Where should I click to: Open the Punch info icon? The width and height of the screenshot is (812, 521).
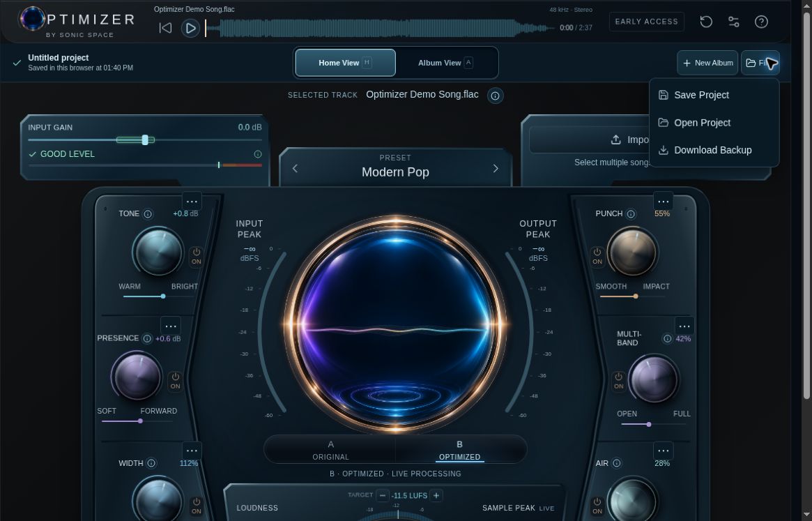[x=631, y=213]
